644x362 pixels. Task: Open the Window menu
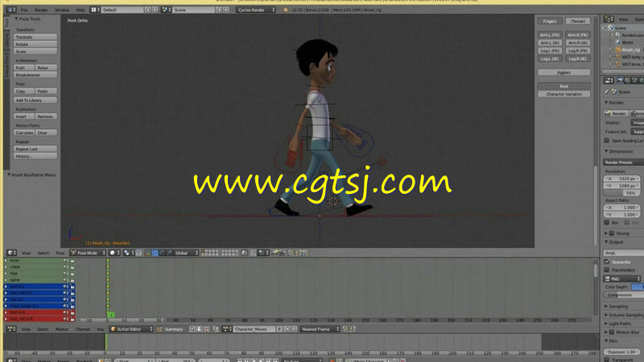coord(62,10)
